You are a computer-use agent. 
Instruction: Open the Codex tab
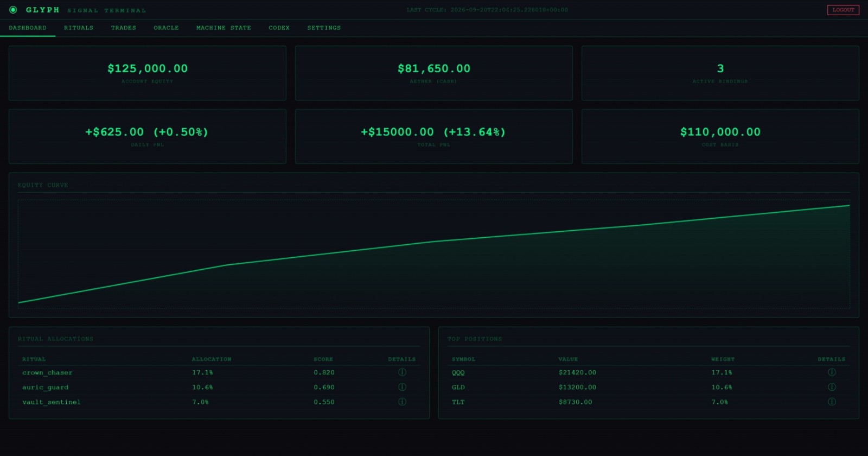pos(279,28)
